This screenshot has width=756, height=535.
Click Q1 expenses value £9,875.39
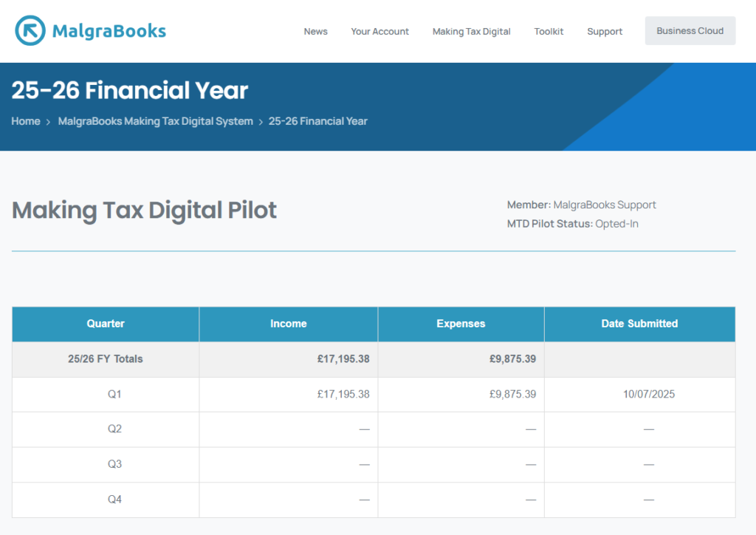512,394
